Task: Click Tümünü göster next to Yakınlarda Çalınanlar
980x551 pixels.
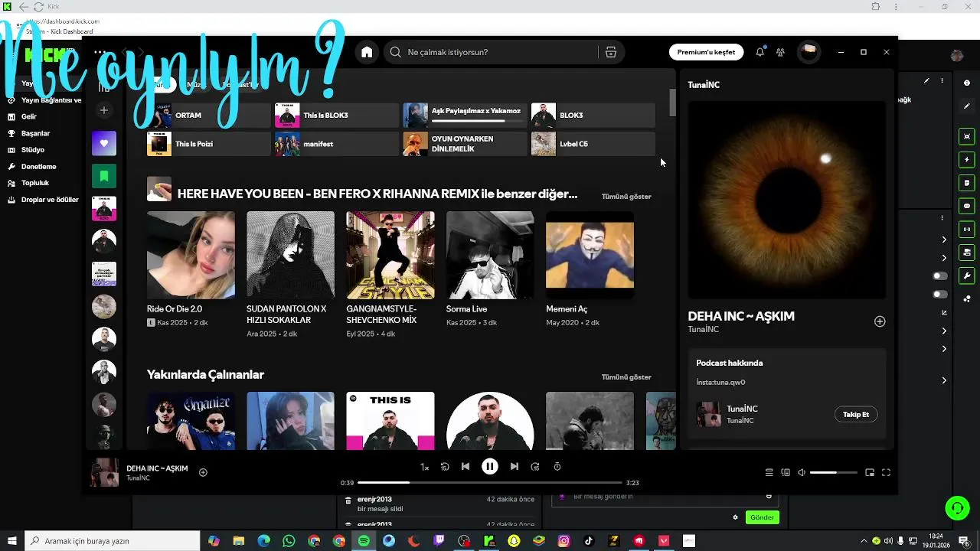Action: coord(626,377)
